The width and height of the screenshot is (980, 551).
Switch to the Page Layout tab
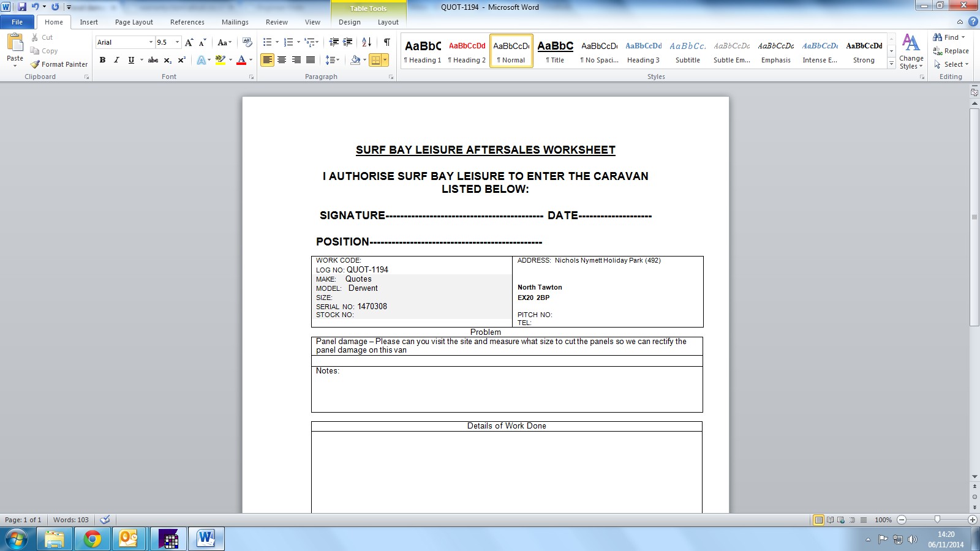[x=134, y=22]
